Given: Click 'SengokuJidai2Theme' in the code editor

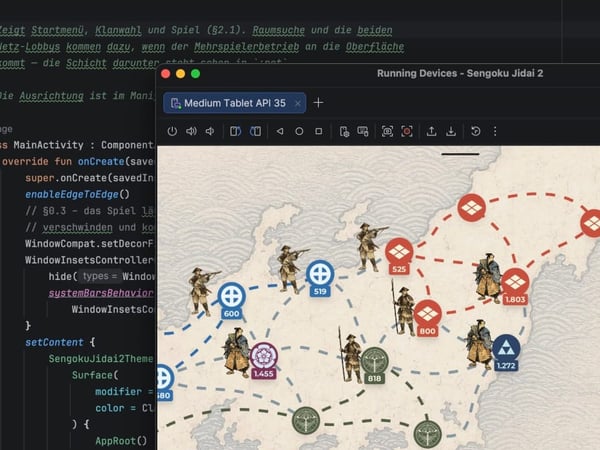Looking at the screenshot, I should coord(101,359).
